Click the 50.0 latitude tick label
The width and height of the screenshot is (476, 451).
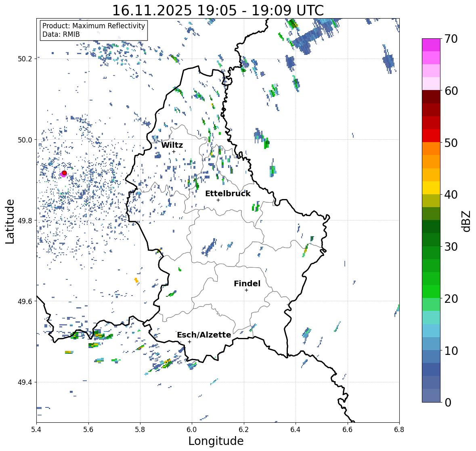(25, 140)
